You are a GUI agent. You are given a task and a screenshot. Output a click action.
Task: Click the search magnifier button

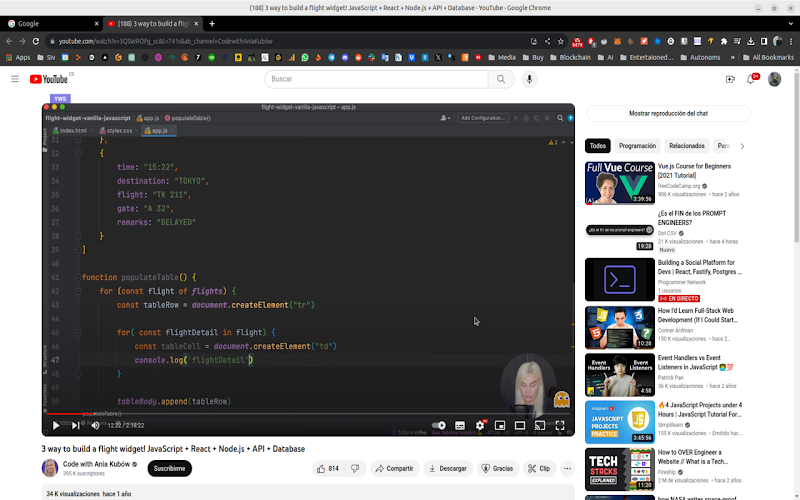(501, 79)
